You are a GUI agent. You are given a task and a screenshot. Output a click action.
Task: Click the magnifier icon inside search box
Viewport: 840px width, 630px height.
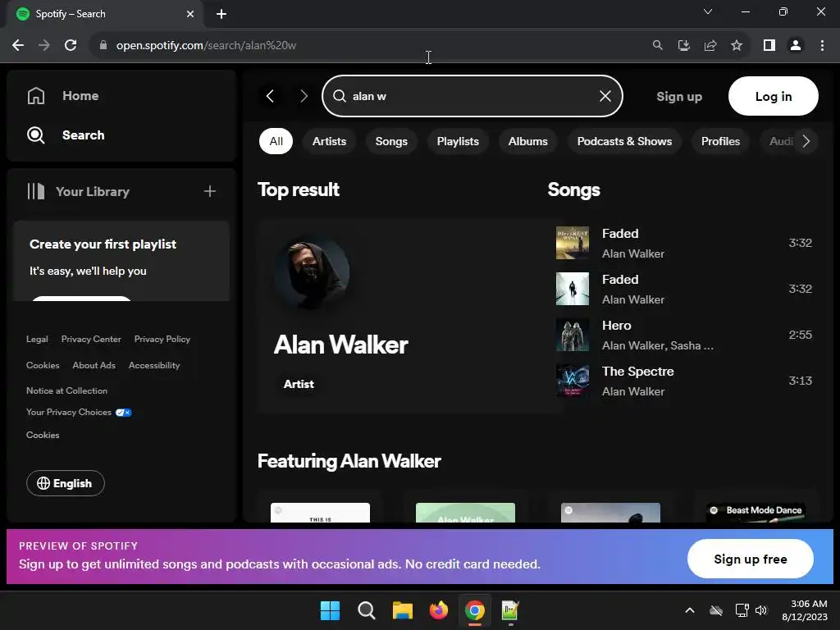[339, 96]
